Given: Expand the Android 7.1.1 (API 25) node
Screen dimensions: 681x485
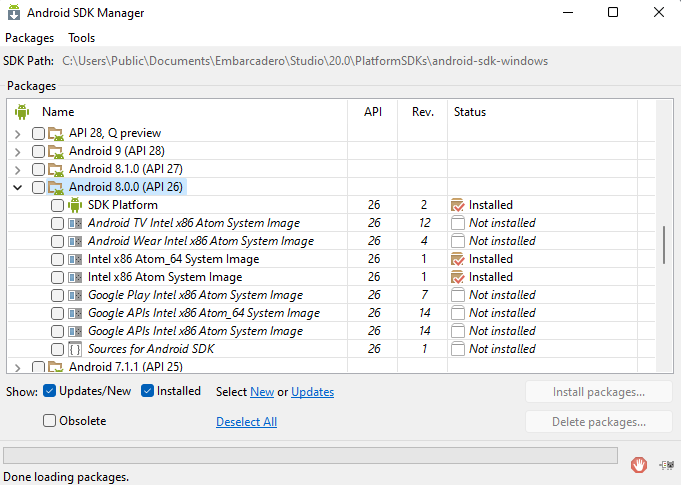Looking at the screenshot, I should pos(17,368).
